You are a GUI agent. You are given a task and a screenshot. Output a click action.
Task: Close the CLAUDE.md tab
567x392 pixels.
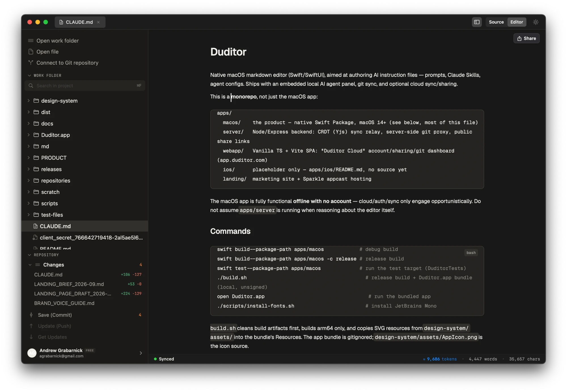tap(98, 22)
